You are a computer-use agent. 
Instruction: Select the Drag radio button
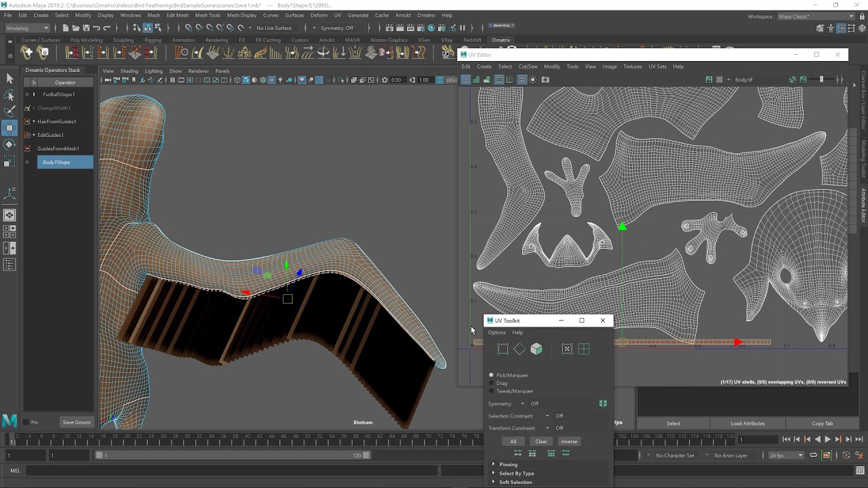point(492,383)
